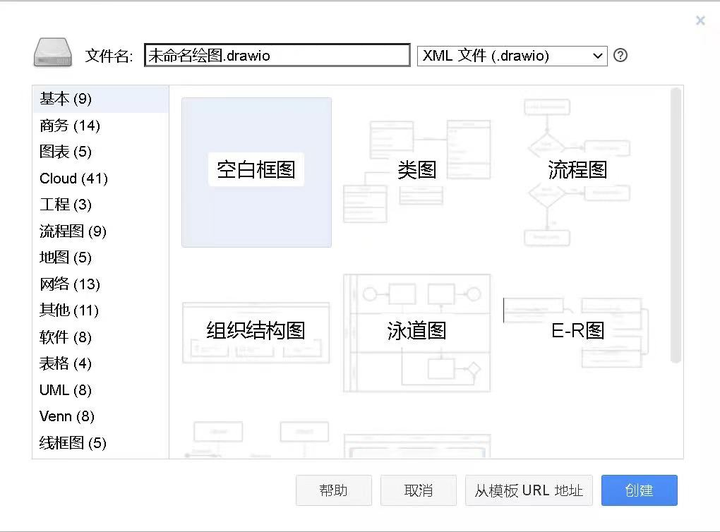
Task: Close the new diagram dialog
Action: pos(700,20)
